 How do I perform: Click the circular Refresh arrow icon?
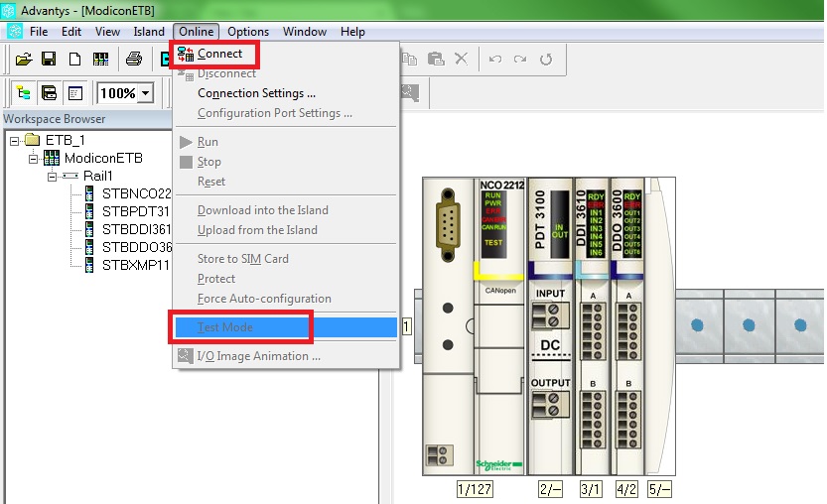[x=546, y=60]
